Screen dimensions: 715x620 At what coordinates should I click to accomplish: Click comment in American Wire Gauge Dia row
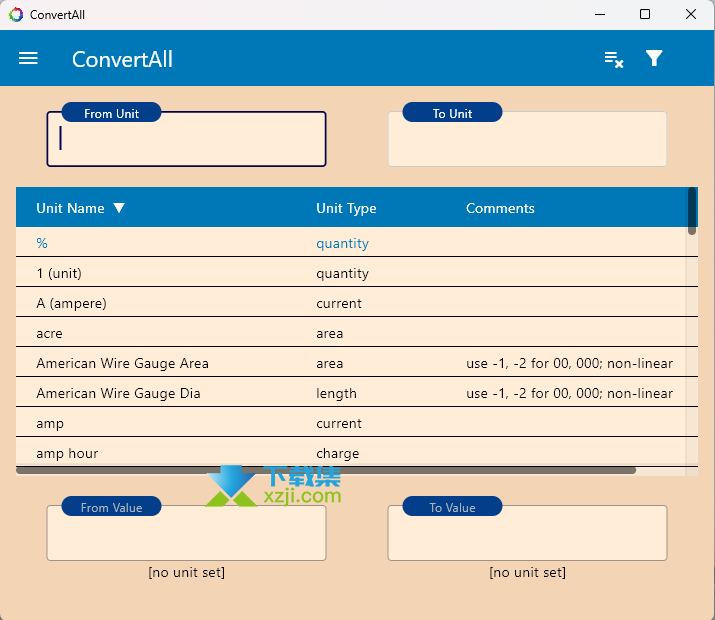pyautogui.click(x=569, y=393)
